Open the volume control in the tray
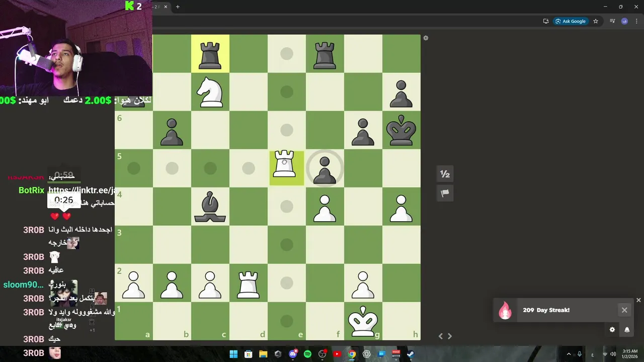Image resolution: width=644 pixels, height=362 pixels. click(x=613, y=354)
